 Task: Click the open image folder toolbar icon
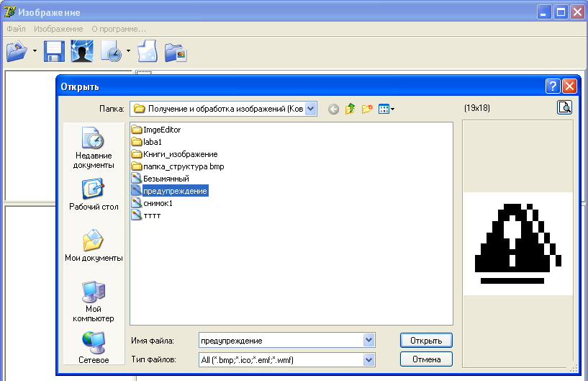tap(17, 51)
